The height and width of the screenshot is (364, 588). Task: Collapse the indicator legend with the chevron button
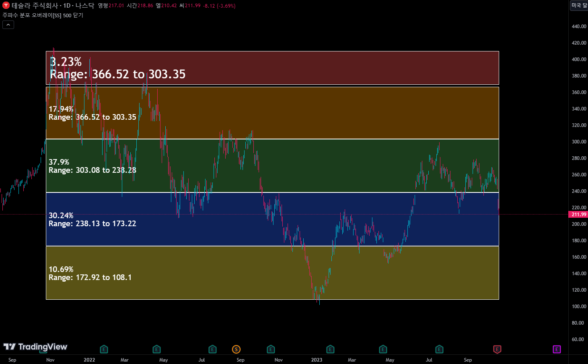coord(8,25)
